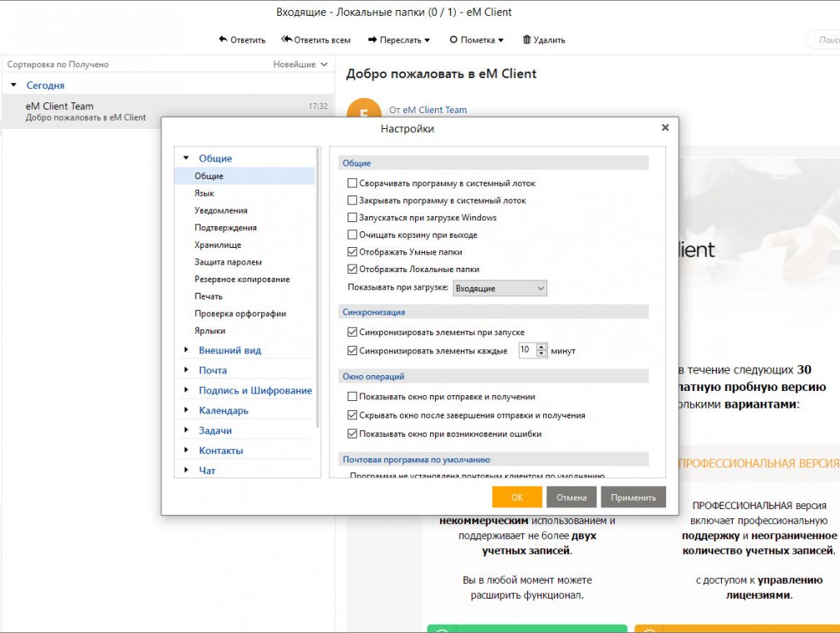Enable Закрывать программу в системный лоток
Image resolution: width=840 pixels, height=633 pixels.
[352, 200]
